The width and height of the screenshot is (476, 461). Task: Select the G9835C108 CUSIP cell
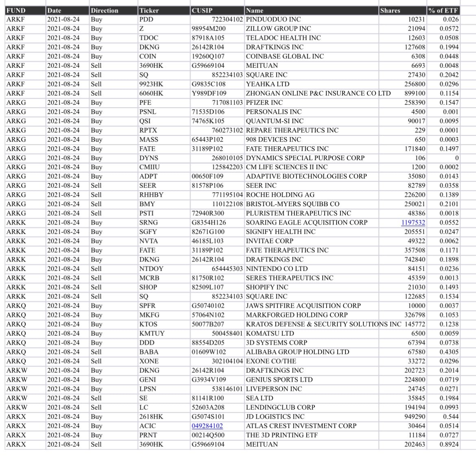point(217,84)
